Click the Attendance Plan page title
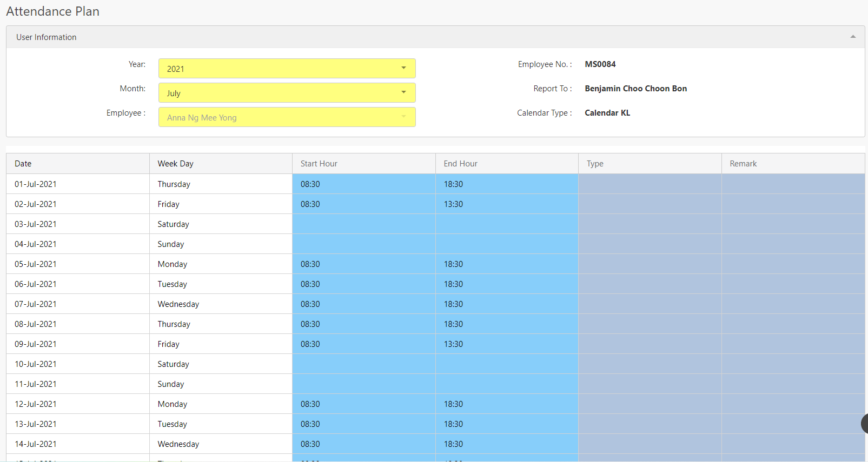 click(53, 11)
